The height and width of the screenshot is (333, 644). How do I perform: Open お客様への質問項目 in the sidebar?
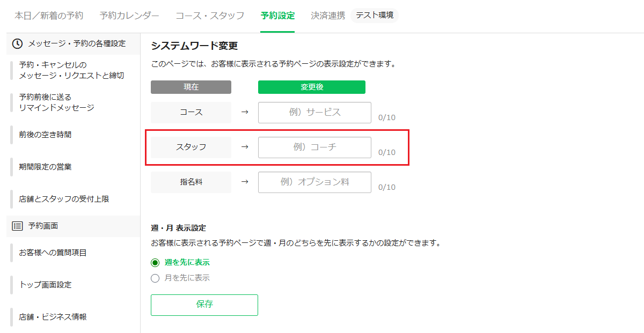53,253
